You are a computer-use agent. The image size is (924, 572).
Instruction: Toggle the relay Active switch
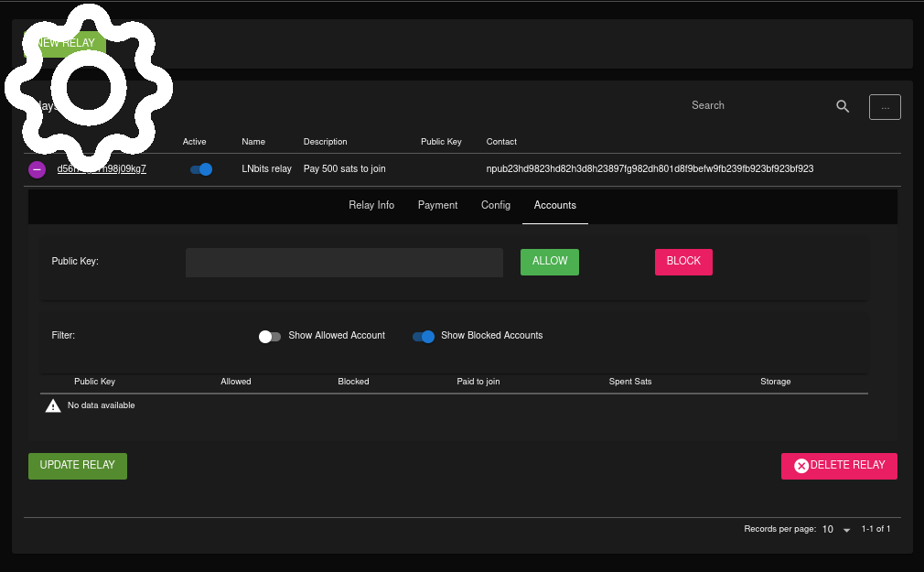point(200,169)
